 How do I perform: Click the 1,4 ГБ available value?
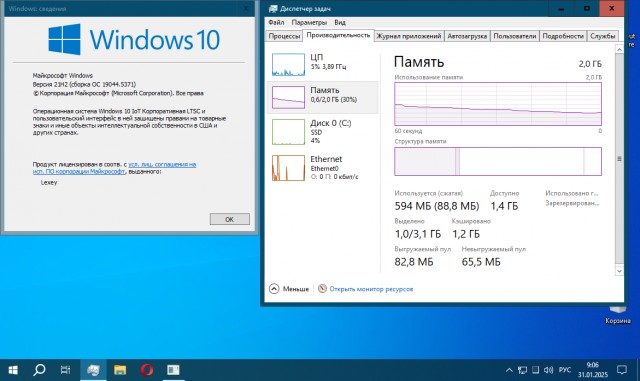coord(504,206)
